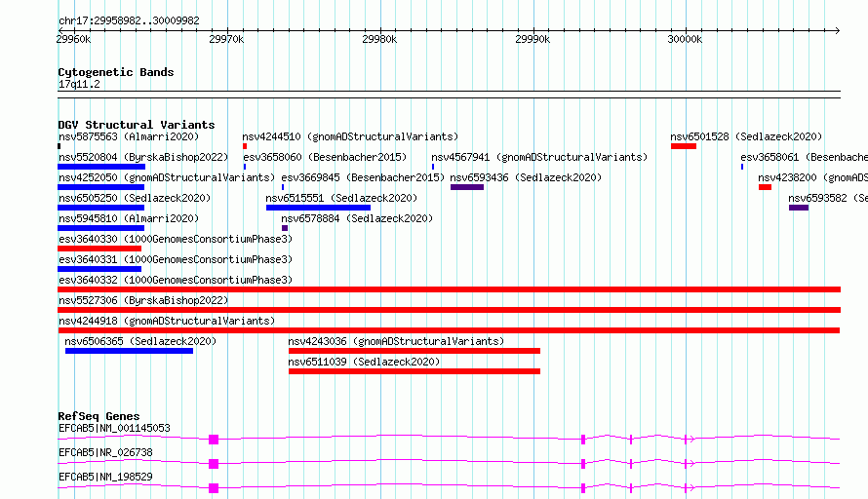Image resolution: width=868 pixels, height=499 pixels.
Task: Open the nsv6506365 (Sedlazeck2020) label
Action: [x=140, y=341]
